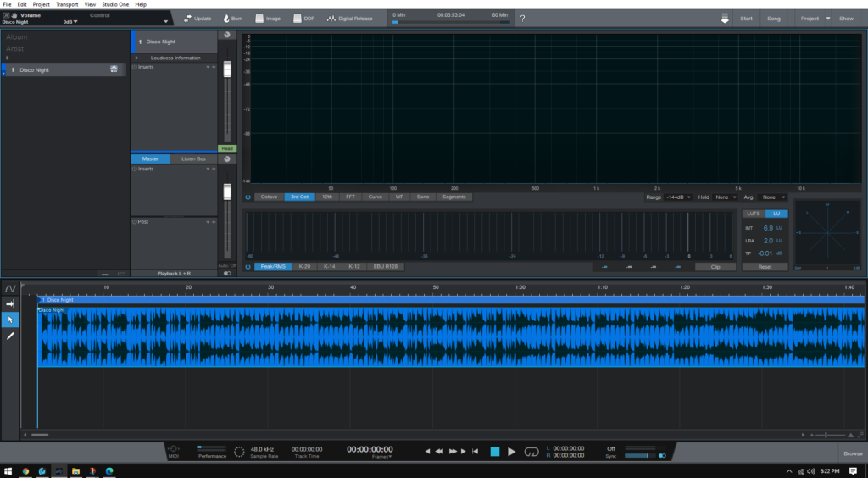Toggle mono/stereo switch below Master fader

point(227,273)
